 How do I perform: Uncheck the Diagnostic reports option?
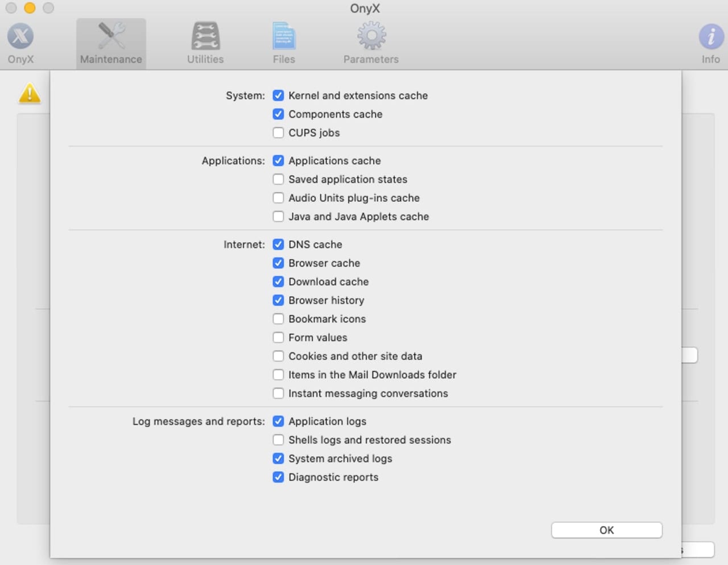tap(278, 477)
